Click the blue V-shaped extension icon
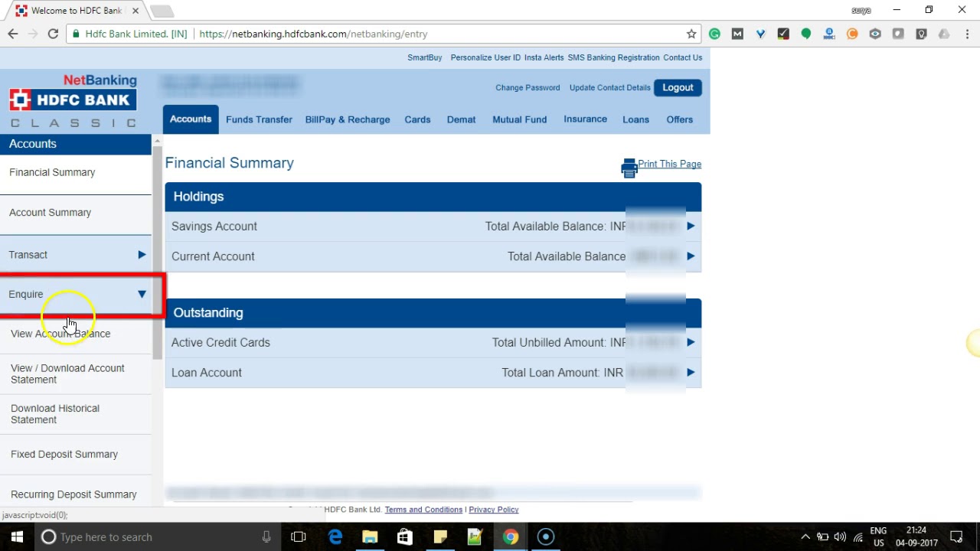Viewport: 980px width, 551px height. [760, 34]
